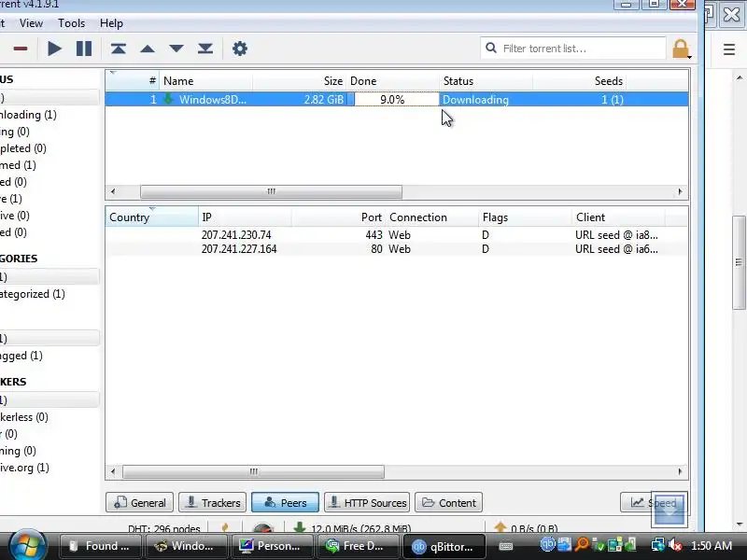The height and width of the screenshot is (560, 747).
Task: Move torrent to top of queue
Action: pos(119,49)
